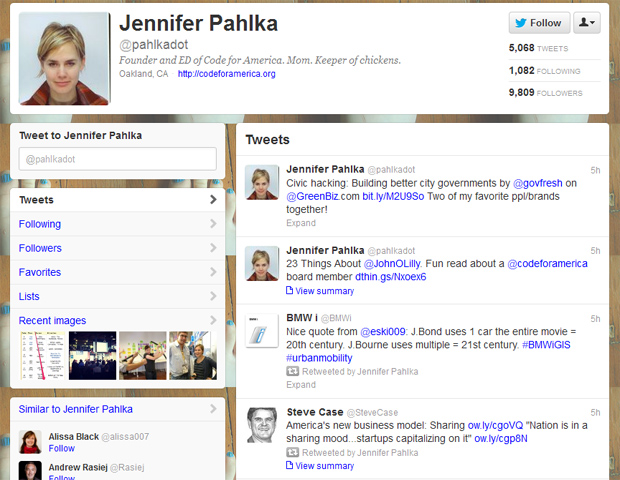Click avatar on Civic hacking tweet
620x480 pixels.
(x=262, y=181)
